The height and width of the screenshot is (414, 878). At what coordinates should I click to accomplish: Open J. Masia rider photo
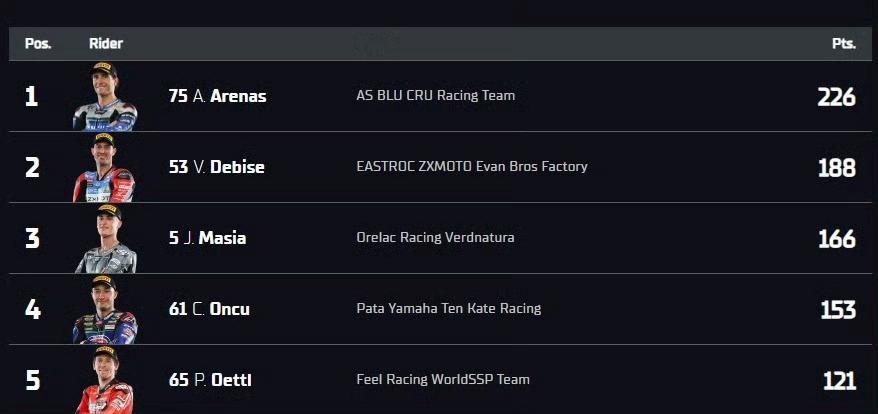pyautogui.click(x=105, y=239)
